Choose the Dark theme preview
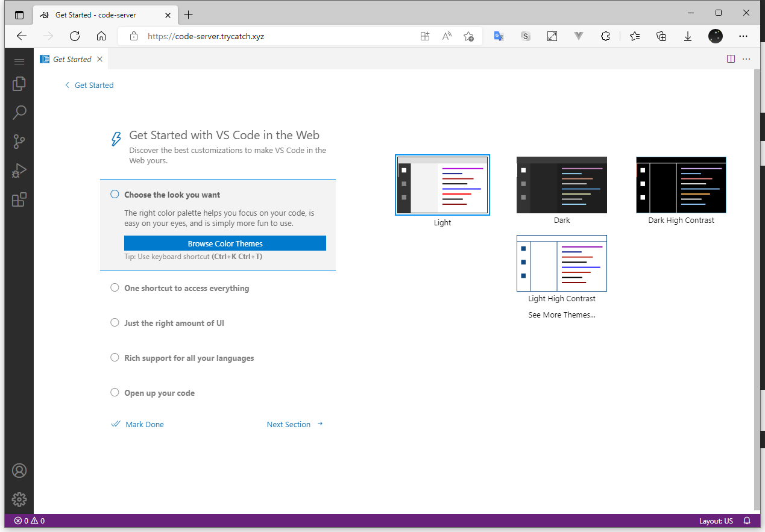This screenshot has height=532, width=765. [x=561, y=185]
